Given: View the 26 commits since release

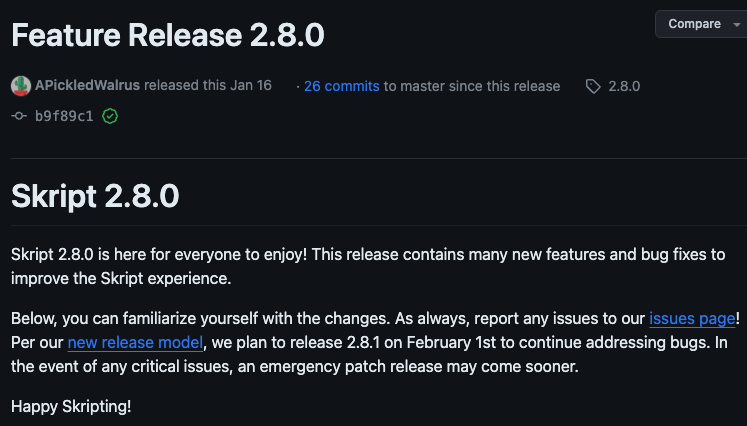Looking at the screenshot, I should (341, 86).
